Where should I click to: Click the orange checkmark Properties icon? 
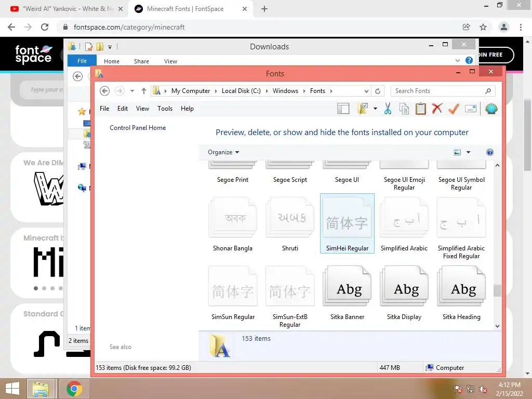click(x=454, y=109)
